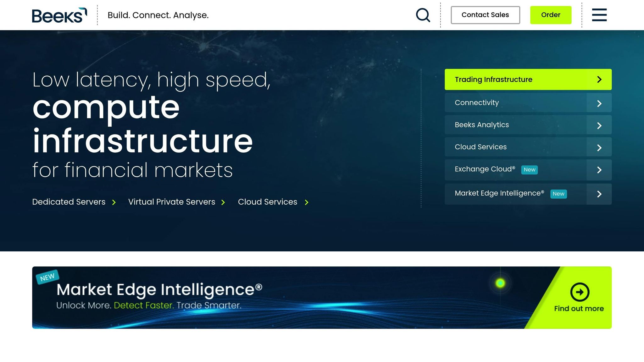The height and width of the screenshot is (362, 644).
Task: Expand the Trading Infrastructure arrow
Action: (599, 80)
